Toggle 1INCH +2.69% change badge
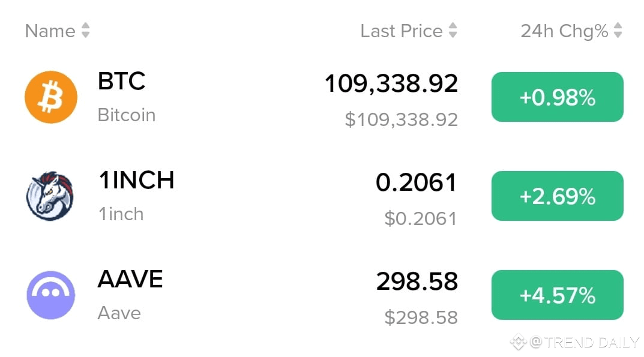 (x=558, y=196)
